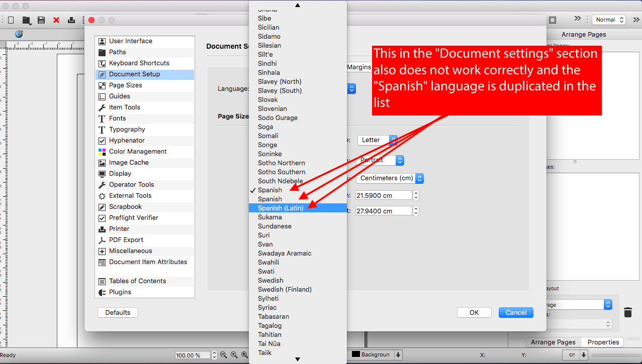Click the blue globe pen icon
Screen dimensions: 642x364
click(x=19, y=34)
